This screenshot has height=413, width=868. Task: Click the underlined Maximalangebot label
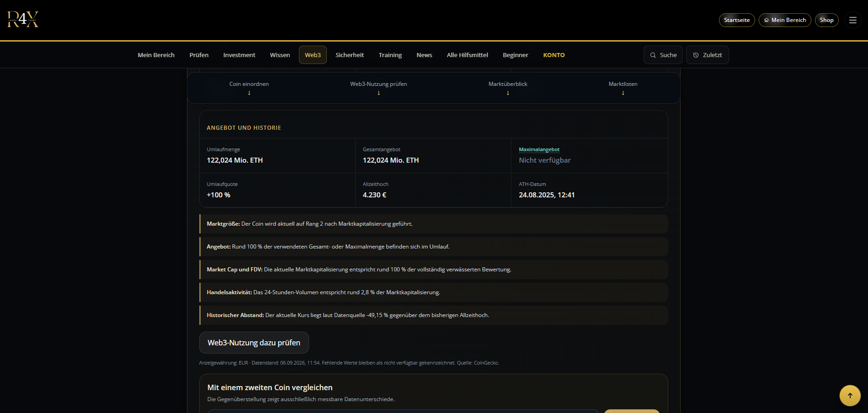coord(539,149)
